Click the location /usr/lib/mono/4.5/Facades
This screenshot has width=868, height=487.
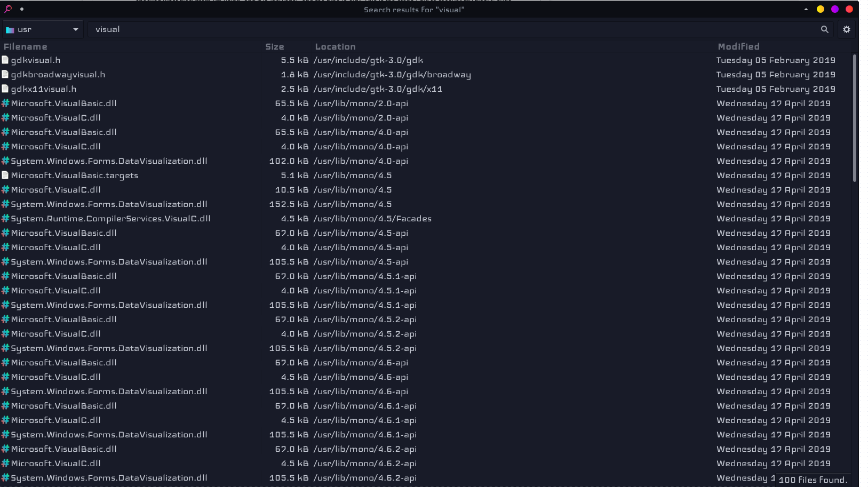(372, 218)
